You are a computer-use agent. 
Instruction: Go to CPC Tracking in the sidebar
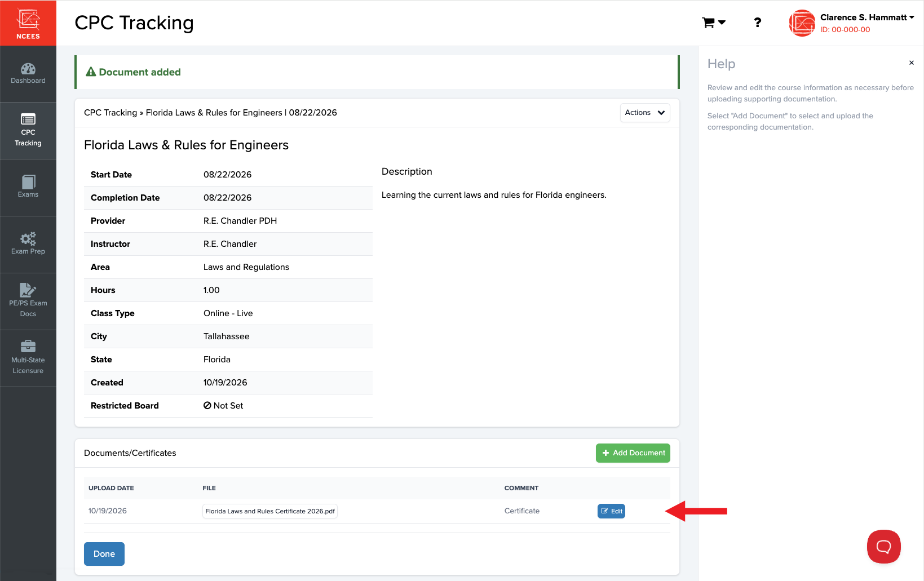click(x=28, y=131)
